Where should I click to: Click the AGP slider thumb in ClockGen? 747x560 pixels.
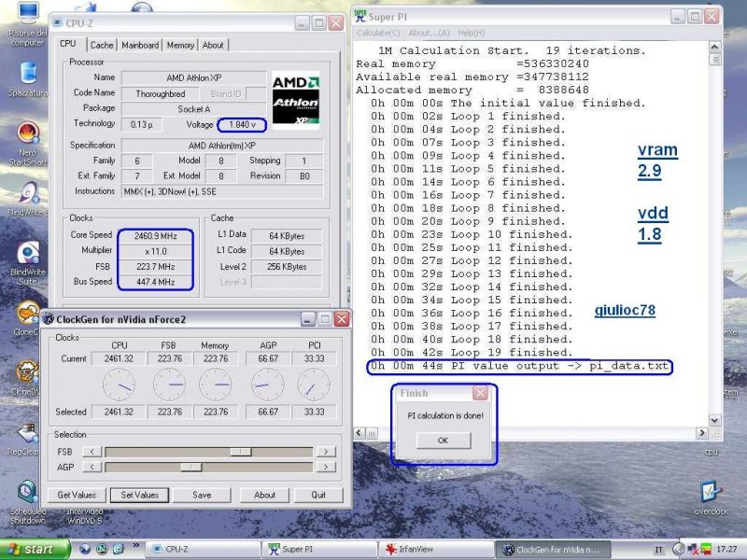pyautogui.click(x=190, y=468)
